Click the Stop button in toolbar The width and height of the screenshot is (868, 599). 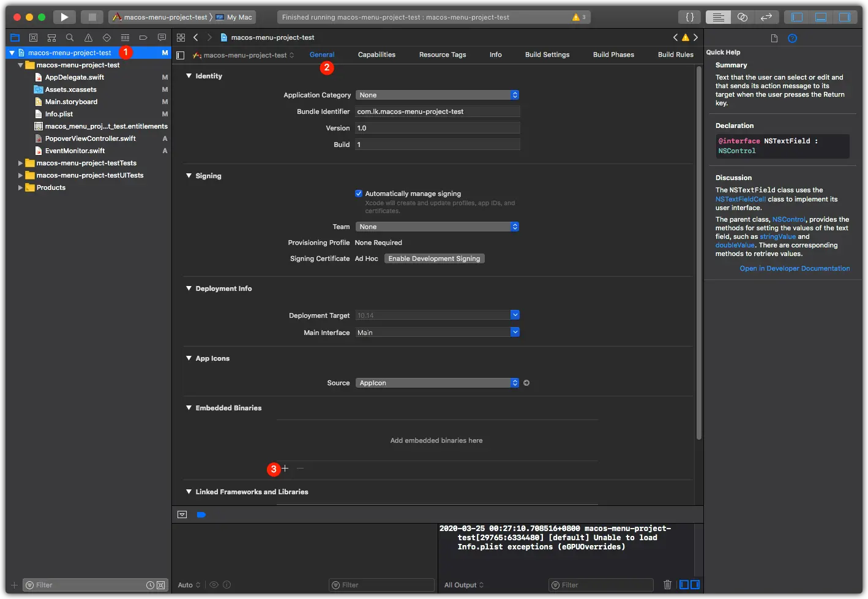tap(92, 17)
